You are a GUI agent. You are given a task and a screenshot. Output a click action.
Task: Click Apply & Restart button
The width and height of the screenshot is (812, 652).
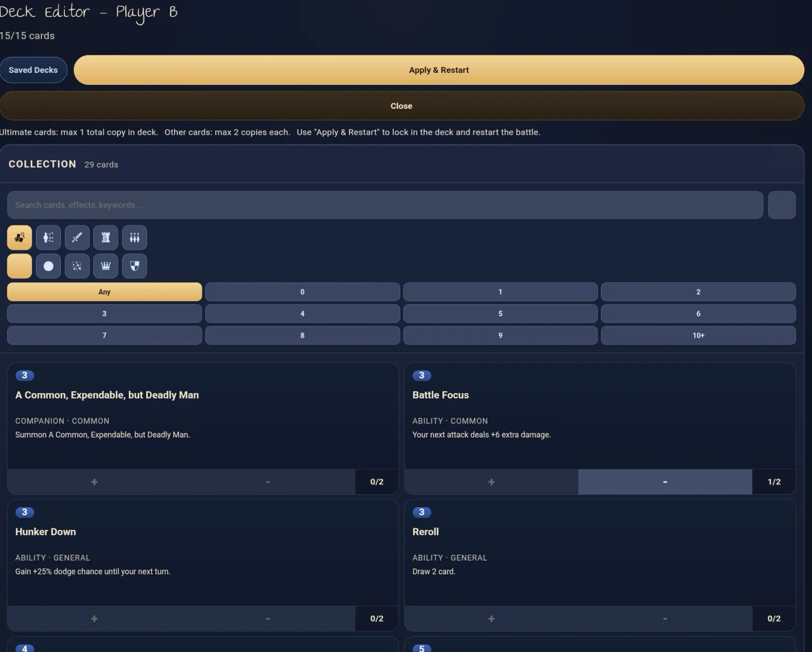pyautogui.click(x=438, y=70)
